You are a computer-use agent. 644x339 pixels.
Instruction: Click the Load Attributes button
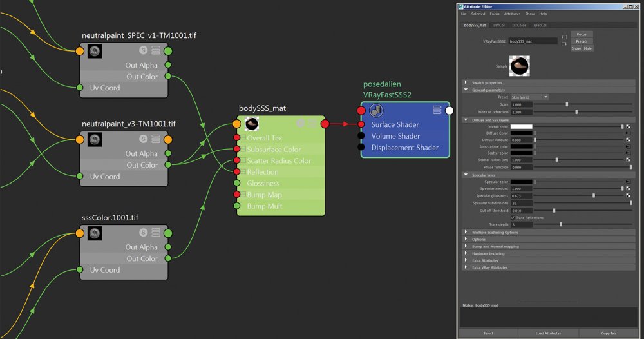(548, 333)
